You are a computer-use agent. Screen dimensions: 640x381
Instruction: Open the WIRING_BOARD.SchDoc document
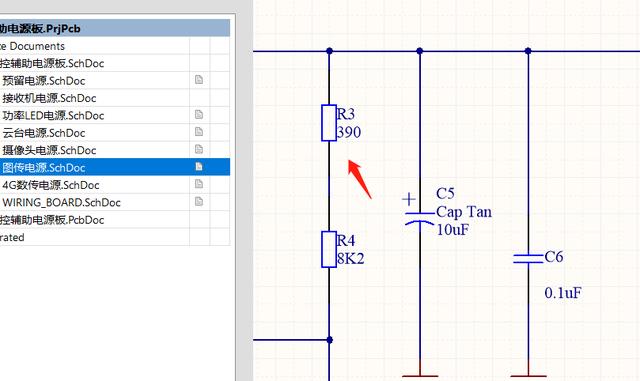pos(61,203)
